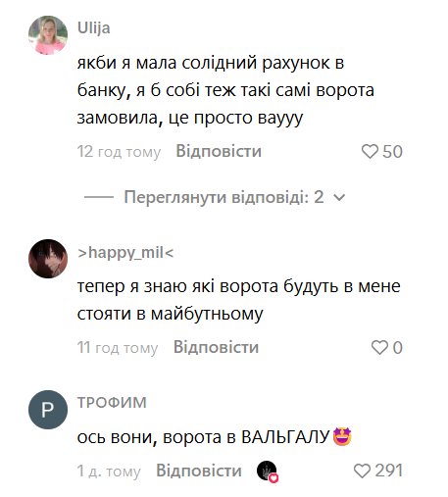Open the Ulija username link
The height and width of the screenshot is (497, 448).
(94, 27)
